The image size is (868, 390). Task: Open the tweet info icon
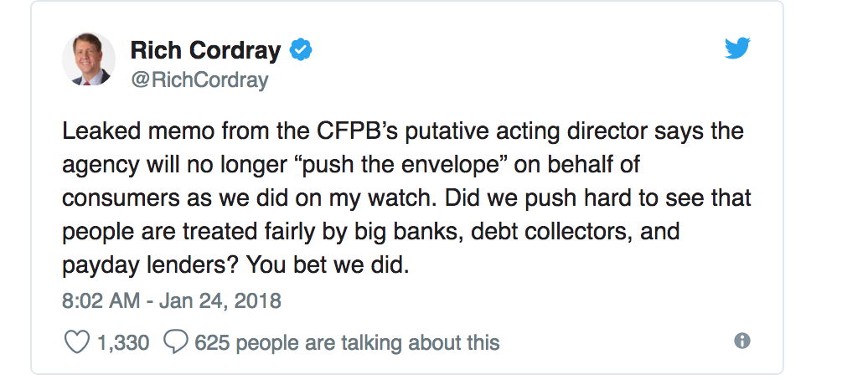pos(741,341)
